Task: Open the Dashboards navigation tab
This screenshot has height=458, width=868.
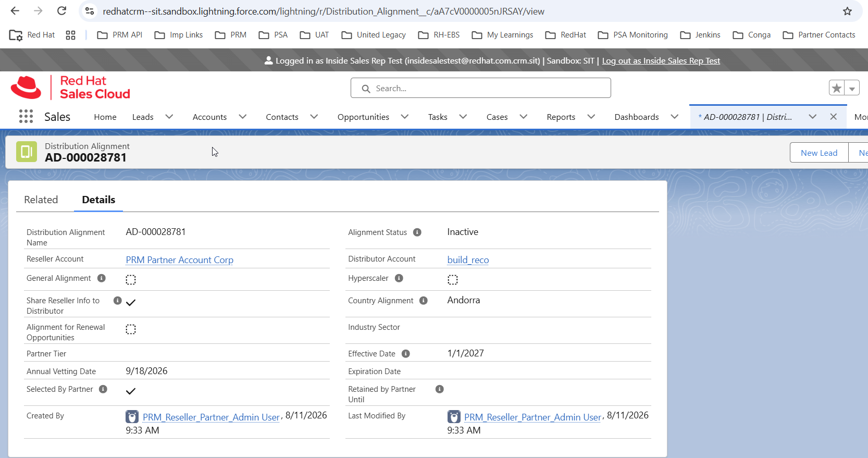Action: [x=637, y=117]
